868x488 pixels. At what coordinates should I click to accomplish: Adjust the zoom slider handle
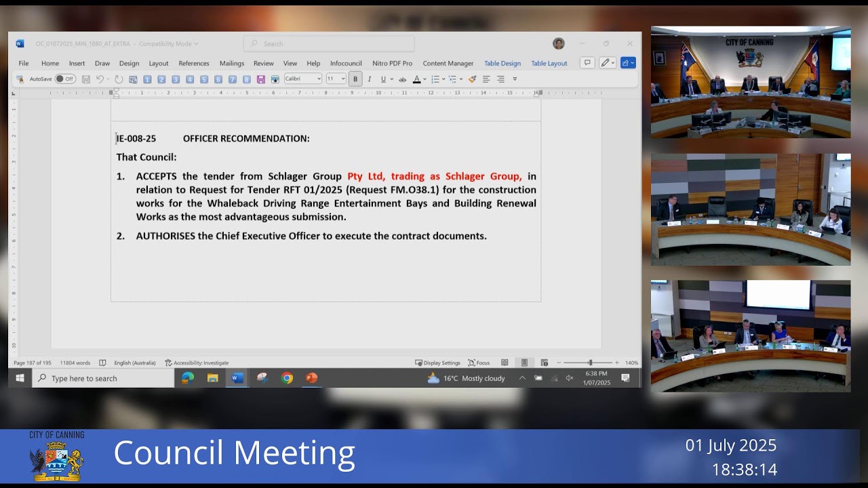pyautogui.click(x=590, y=363)
